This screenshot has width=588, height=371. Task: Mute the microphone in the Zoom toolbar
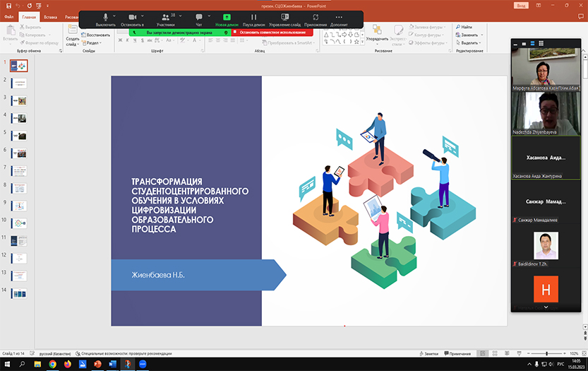[106, 18]
